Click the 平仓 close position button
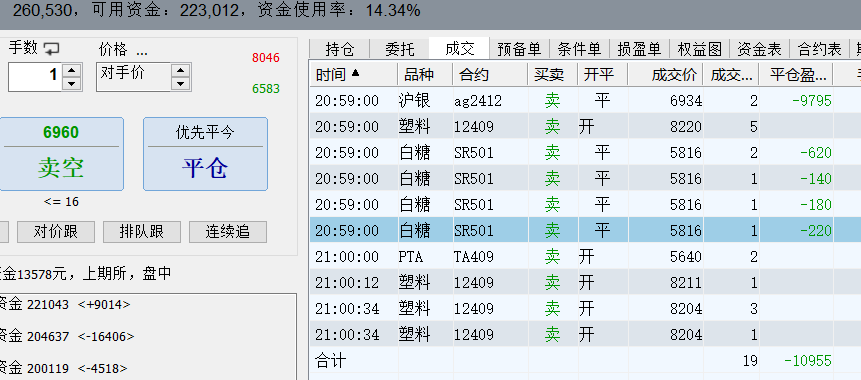 pos(205,154)
